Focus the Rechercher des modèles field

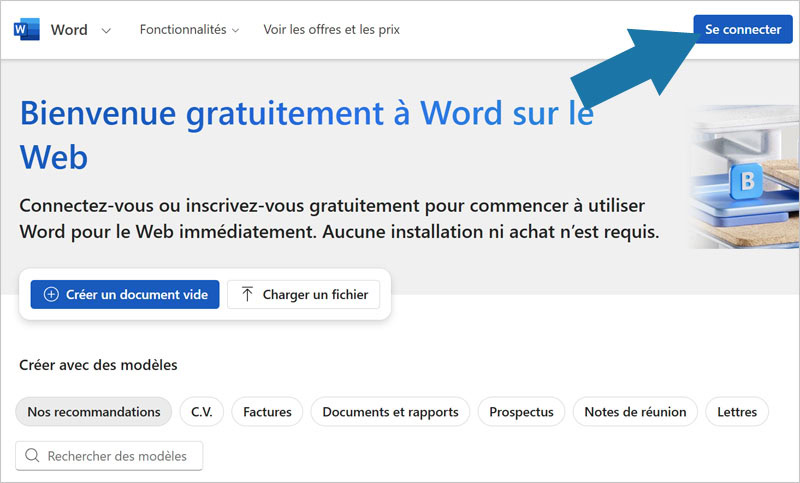pyautogui.click(x=117, y=456)
